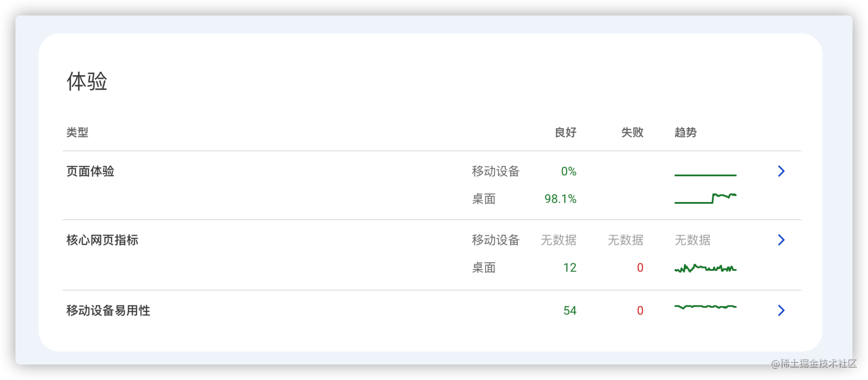Click the 页面体验 mobile trend sparkline
Screen dimensions: 868x380
705,175
